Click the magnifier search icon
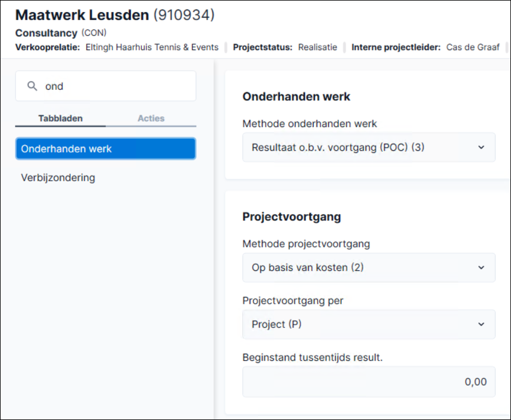 click(x=32, y=86)
